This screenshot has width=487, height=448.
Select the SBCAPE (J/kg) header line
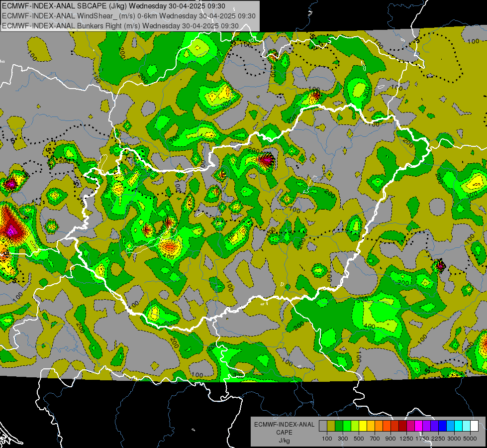point(114,6)
